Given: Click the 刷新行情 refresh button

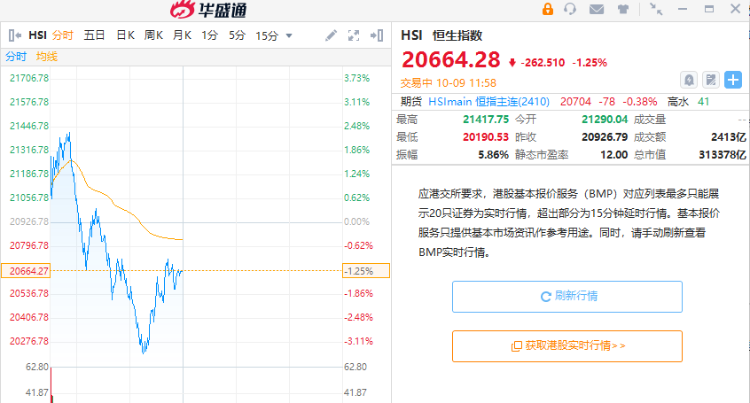Looking at the screenshot, I should [x=567, y=296].
